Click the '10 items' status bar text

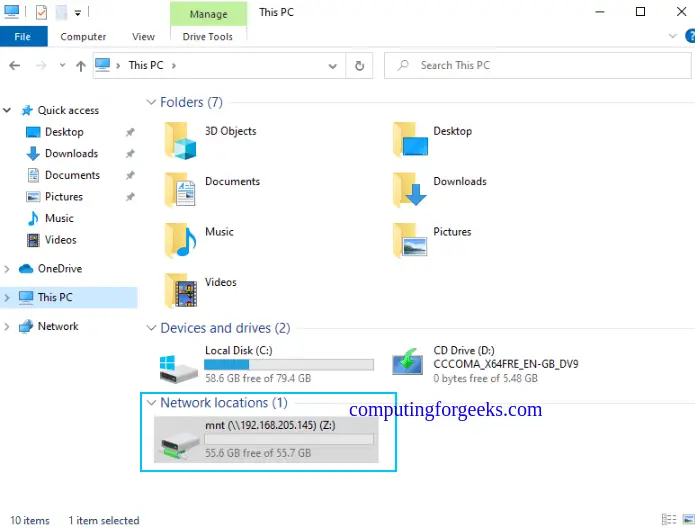30,520
